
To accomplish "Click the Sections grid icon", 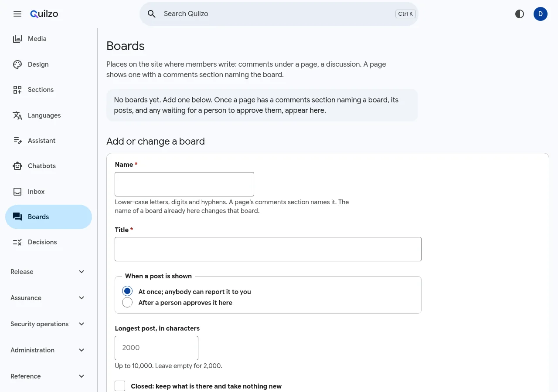I will point(17,90).
